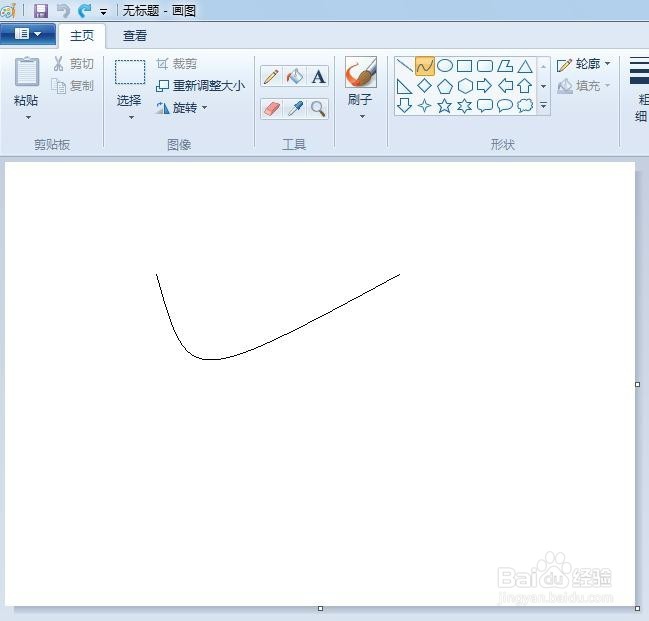
Task: Choose the Four-point star shape
Action: pos(425,106)
